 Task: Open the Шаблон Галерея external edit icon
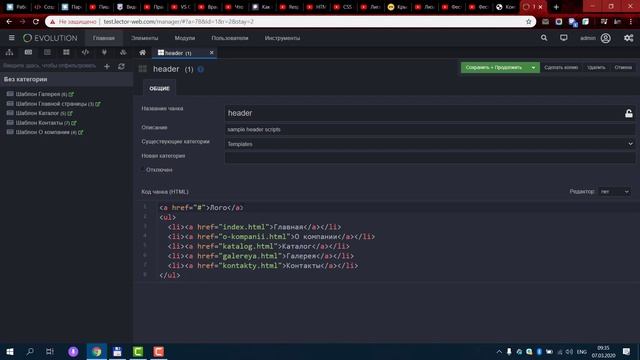pyautogui.click(x=71, y=94)
